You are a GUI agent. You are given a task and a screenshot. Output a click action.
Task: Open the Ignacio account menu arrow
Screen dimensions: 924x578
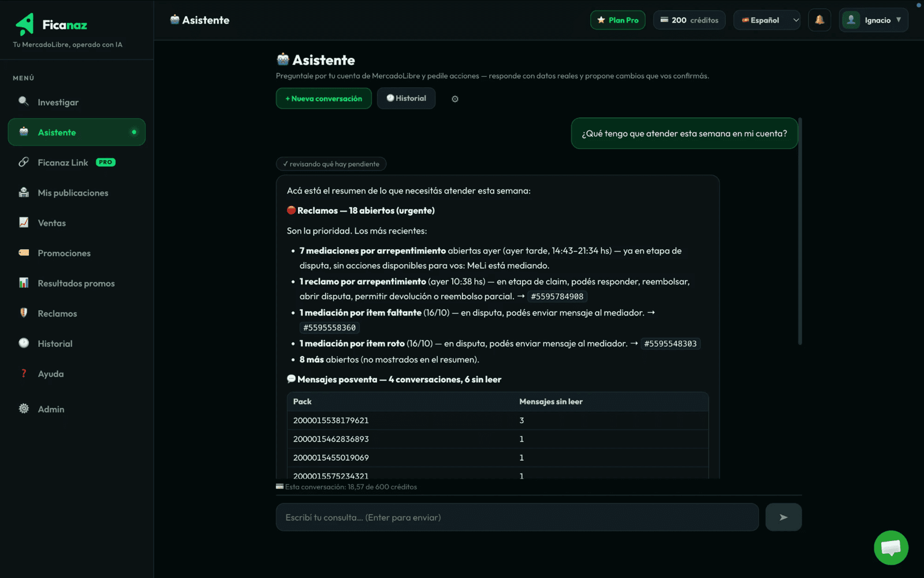(x=899, y=20)
